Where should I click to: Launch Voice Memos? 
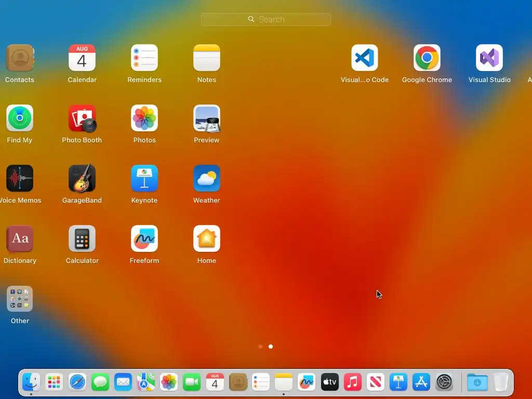pyautogui.click(x=20, y=178)
